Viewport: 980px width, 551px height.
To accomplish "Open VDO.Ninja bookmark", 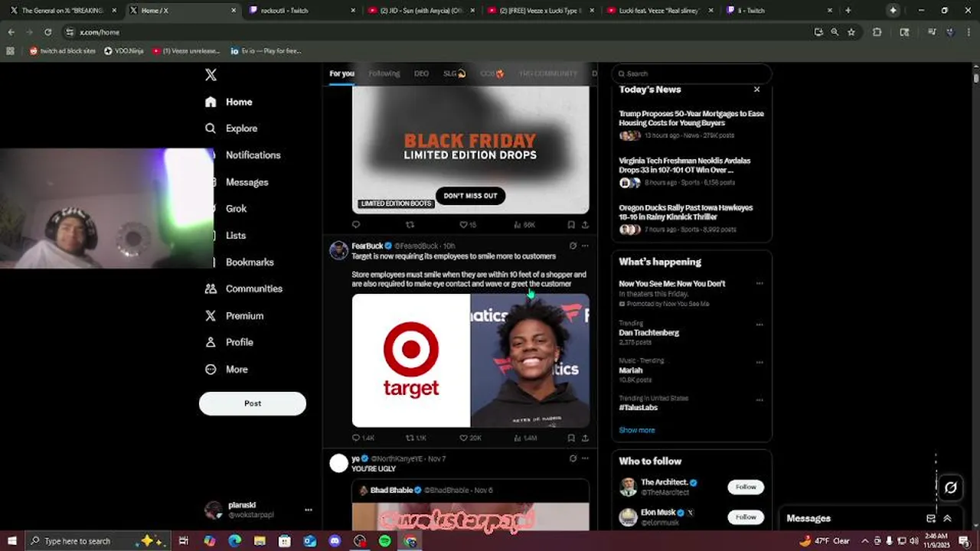I will (x=123, y=51).
